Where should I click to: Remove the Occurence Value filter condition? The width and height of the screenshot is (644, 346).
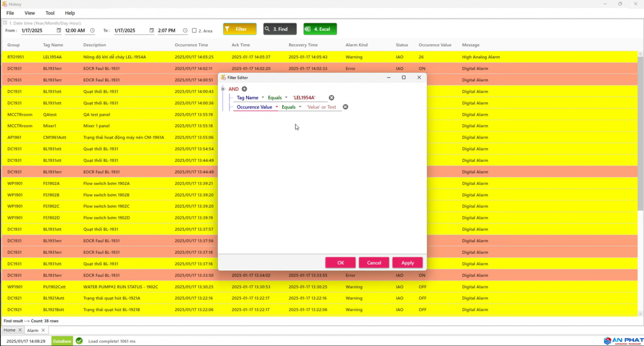point(345,107)
